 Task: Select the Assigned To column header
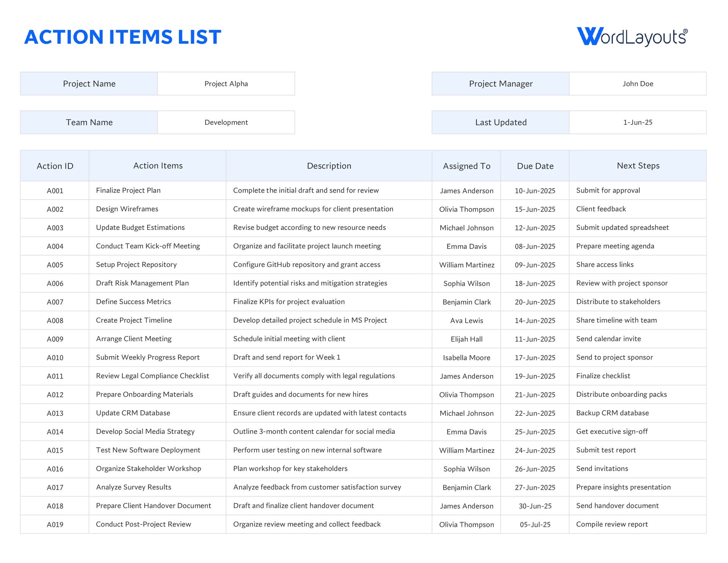click(466, 166)
